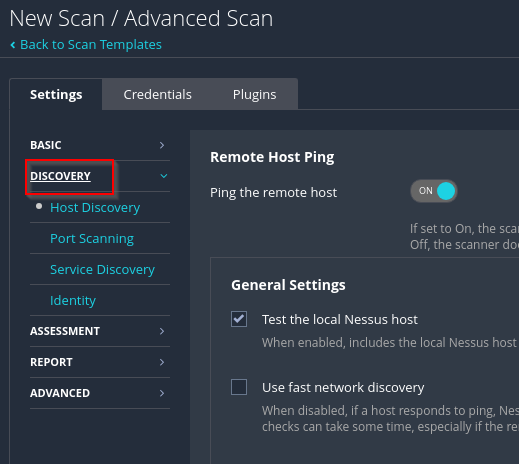Open the ADVANCED settings category
Image resolution: width=519 pixels, height=464 pixels.
click(x=60, y=393)
